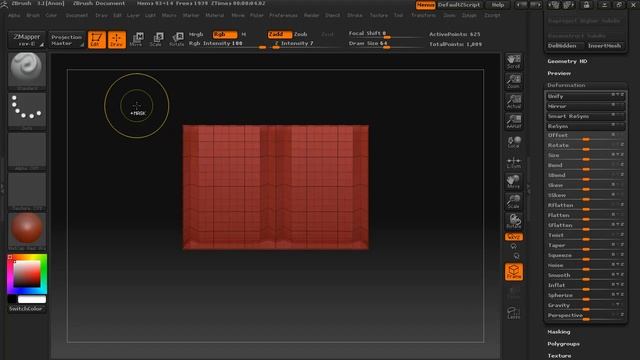Click the InsertMesh button

[x=604, y=46]
